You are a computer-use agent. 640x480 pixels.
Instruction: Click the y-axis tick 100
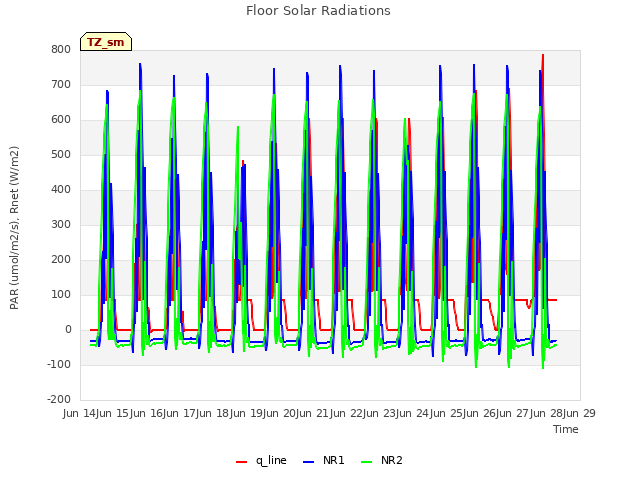(x=61, y=295)
